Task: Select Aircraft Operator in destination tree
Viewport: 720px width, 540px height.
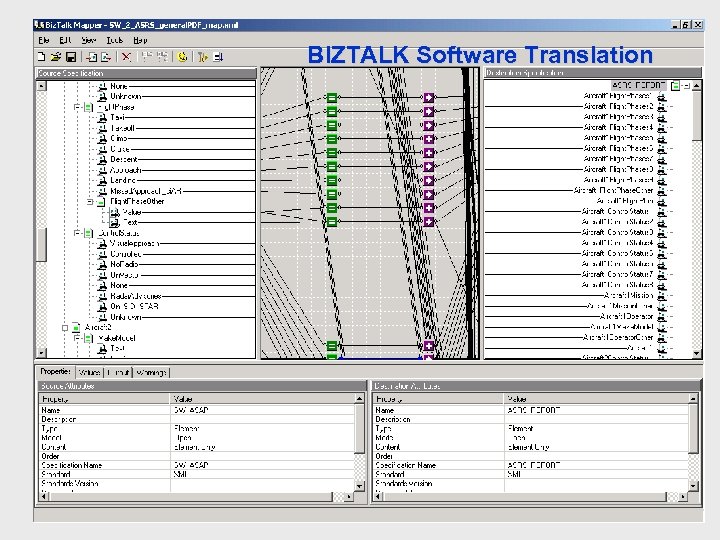Action: [627, 316]
